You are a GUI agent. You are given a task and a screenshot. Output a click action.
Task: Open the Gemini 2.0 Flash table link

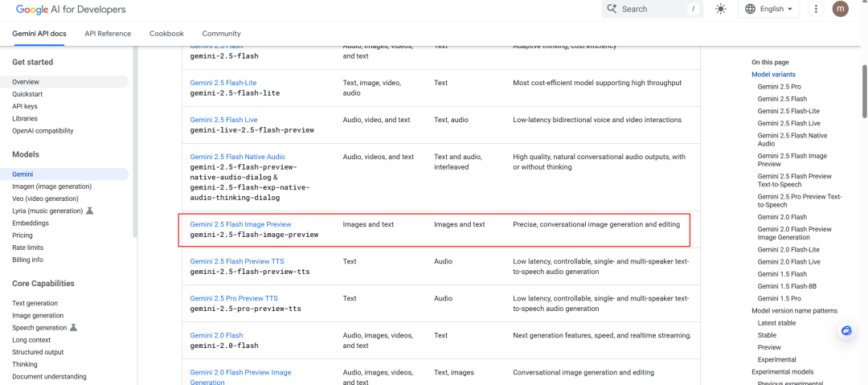point(216,336)
